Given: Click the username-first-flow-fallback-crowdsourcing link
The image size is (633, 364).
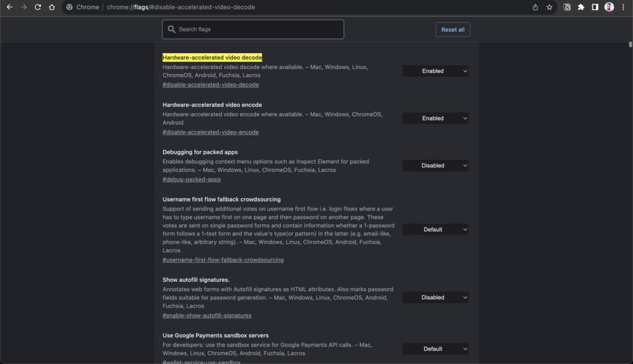Looking at the screenshot, I should [223, 260].
